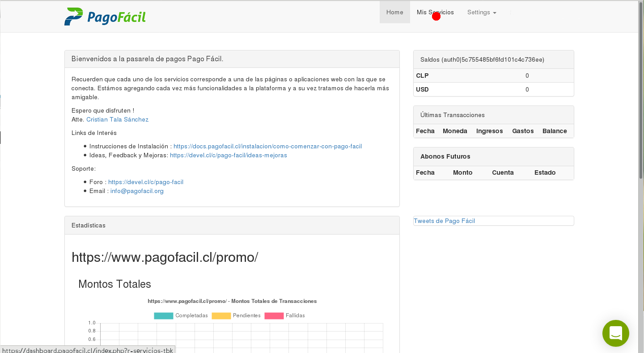Go to the Home tab

[x=395, y=12]
